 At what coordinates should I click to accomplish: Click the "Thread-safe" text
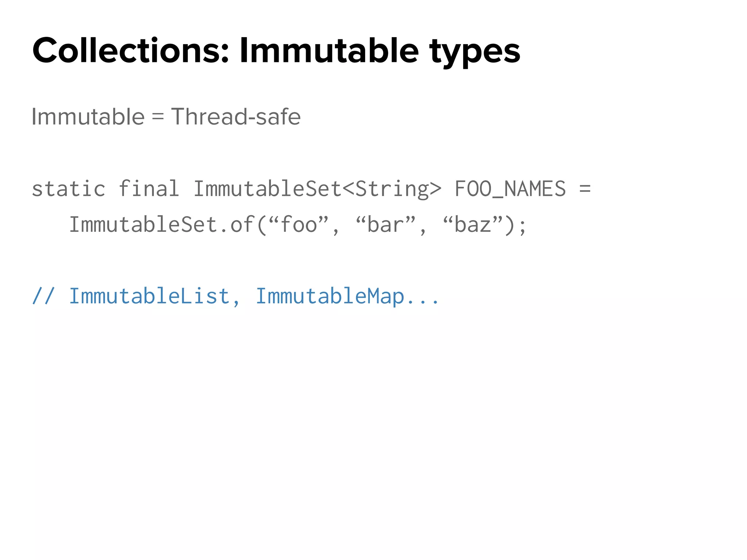pyautogui.click(x=236, y=117)
